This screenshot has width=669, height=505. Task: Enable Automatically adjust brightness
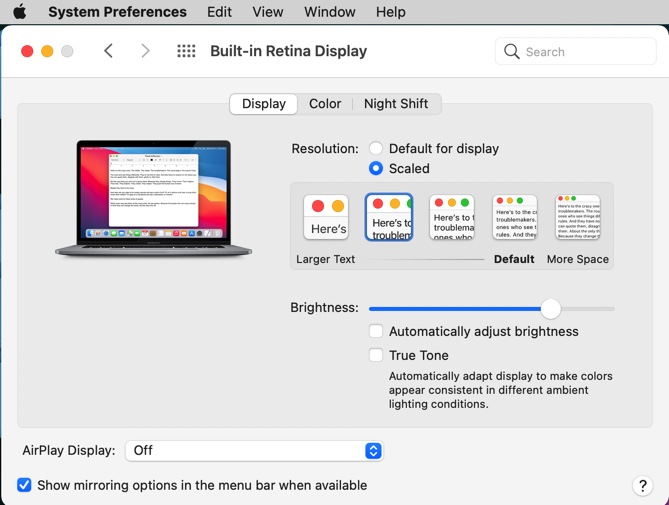376,331
